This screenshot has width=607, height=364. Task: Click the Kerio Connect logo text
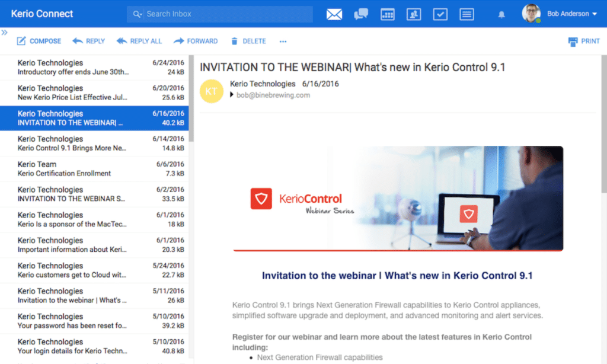coord(42,14)
